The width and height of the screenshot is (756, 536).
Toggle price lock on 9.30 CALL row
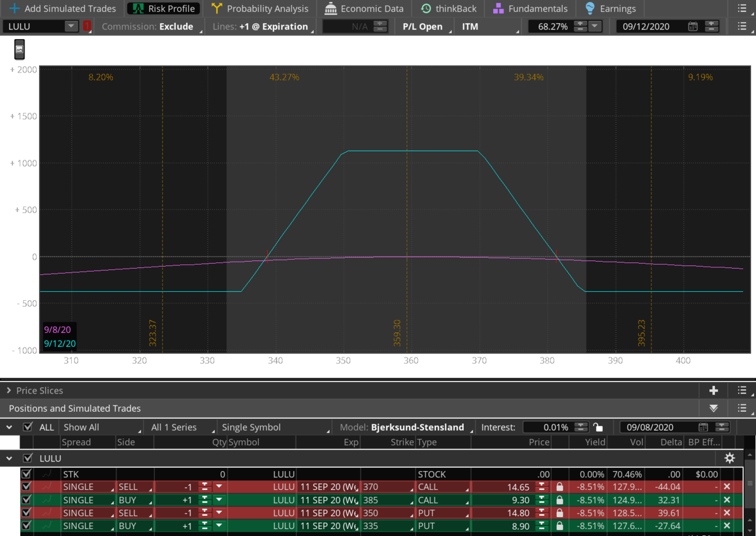(559, 499)
